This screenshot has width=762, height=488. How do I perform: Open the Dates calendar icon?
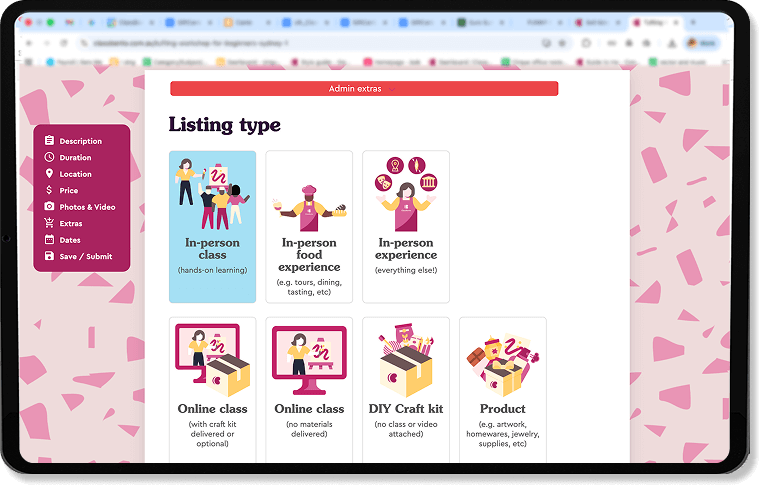[49, 240]
